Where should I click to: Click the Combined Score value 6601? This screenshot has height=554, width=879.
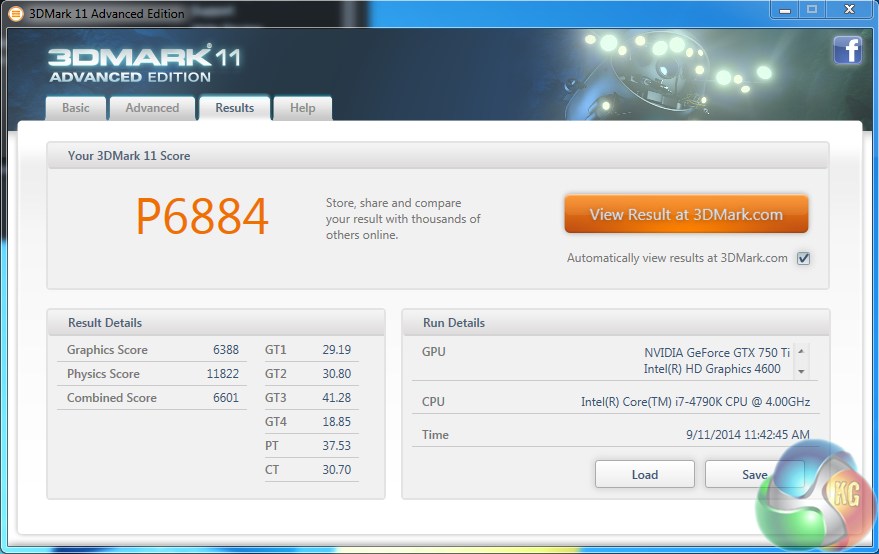pyautogui.click(x=226, y=398)
